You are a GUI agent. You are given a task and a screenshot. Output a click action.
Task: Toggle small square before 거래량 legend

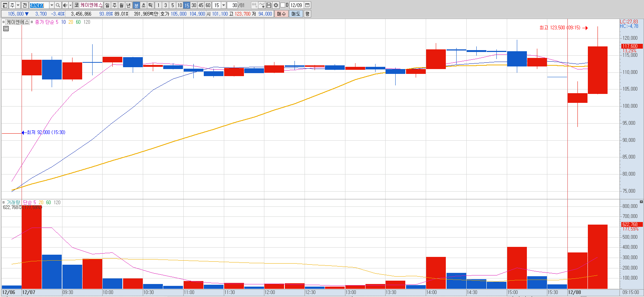click(x=3, y=202)
